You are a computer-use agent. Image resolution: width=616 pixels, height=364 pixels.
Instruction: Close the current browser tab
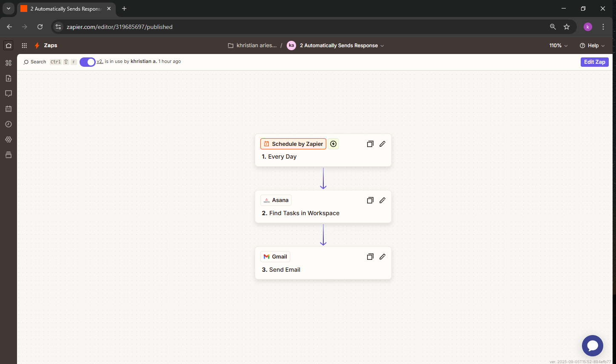tap(109, 9)
